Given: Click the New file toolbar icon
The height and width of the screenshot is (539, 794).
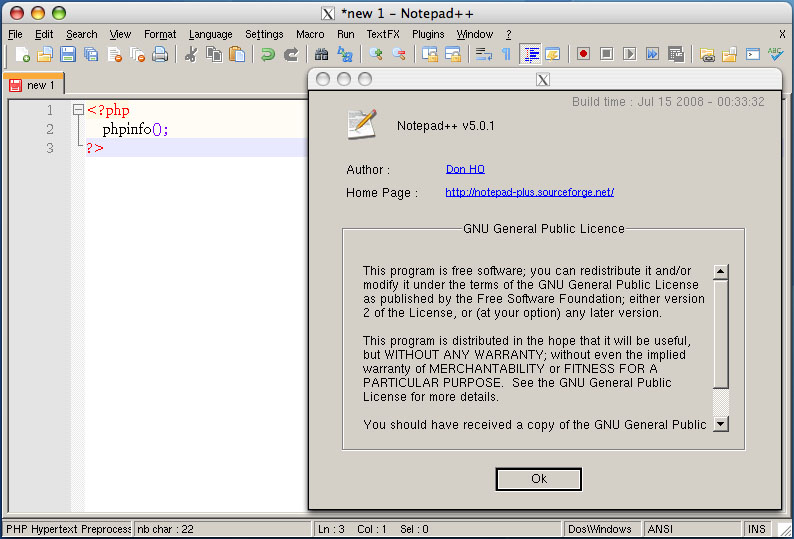Looking at the screenshot, I should 22,55.
